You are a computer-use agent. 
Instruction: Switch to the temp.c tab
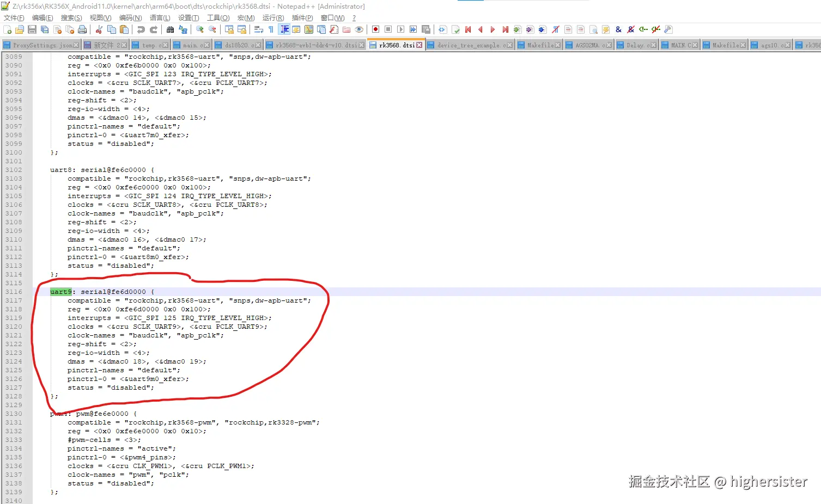pos(150,45)
